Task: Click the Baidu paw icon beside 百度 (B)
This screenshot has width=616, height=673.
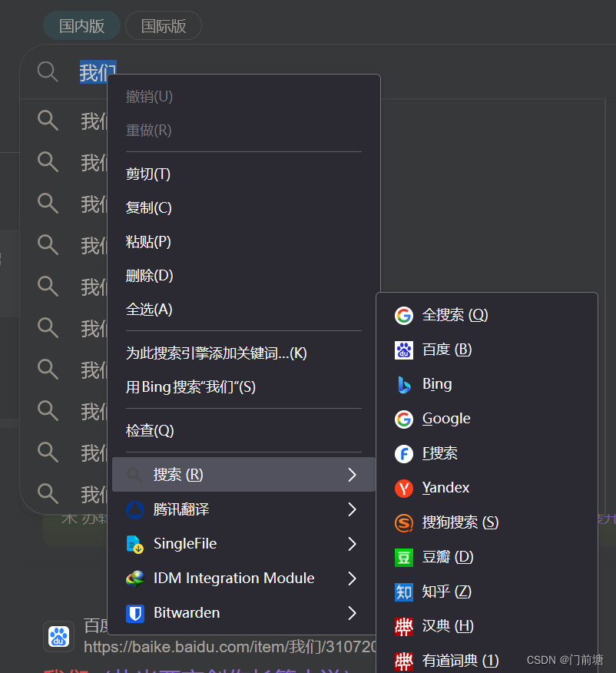Action: pos(404,350)
